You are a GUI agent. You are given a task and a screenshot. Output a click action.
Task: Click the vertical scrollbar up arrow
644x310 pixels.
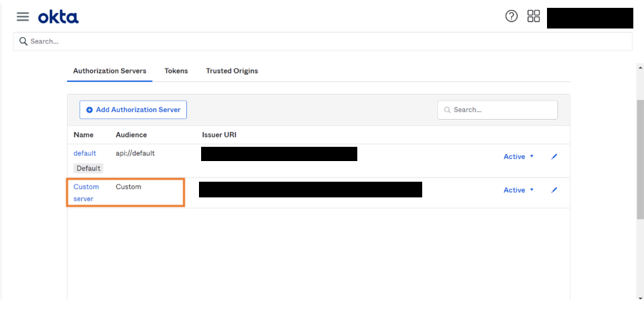pyautogui.click(x=640, y=67)
